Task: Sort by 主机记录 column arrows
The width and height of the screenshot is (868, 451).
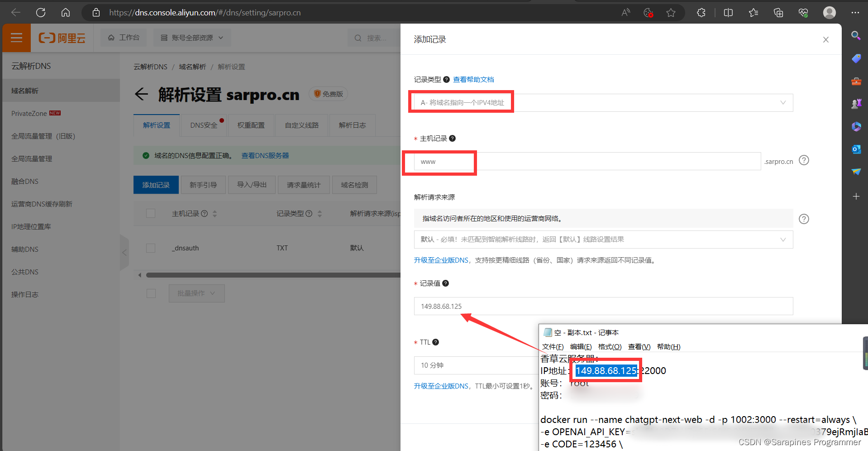Action: (215, 214)
